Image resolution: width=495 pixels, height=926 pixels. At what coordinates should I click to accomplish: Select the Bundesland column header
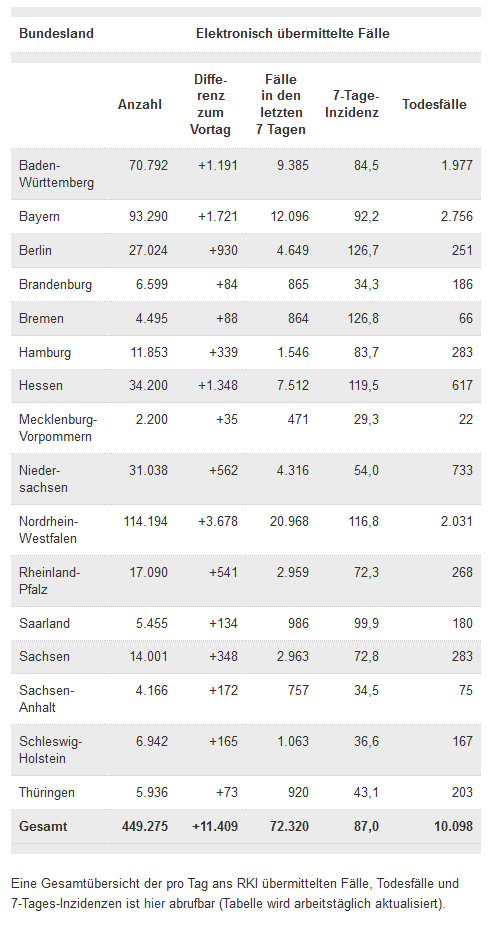pos(56,34)
